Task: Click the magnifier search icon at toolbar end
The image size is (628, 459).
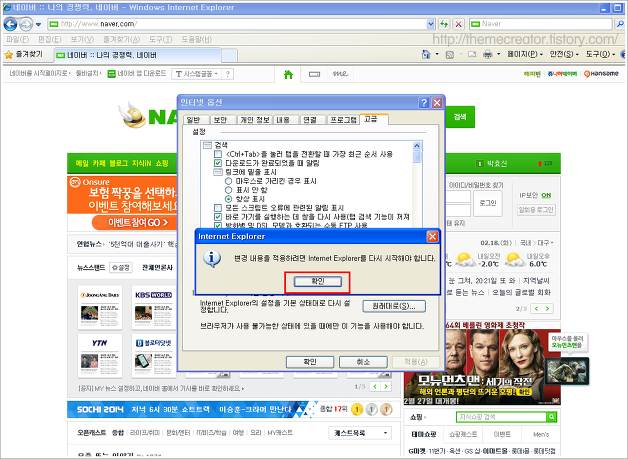Action: (620, 24)
